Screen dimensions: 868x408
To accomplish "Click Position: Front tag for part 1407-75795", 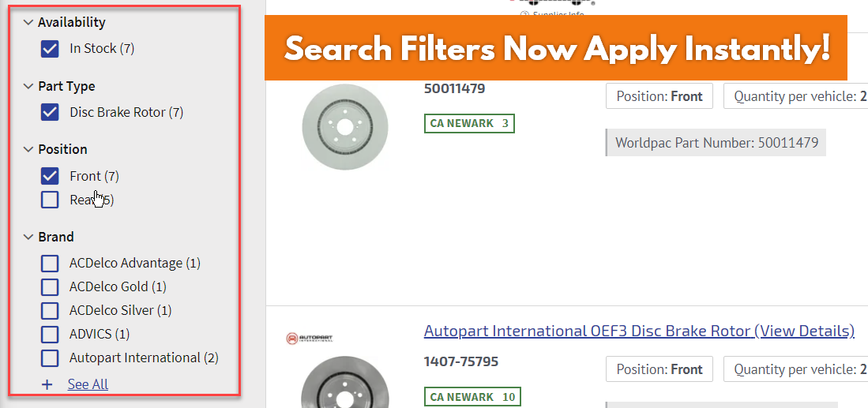I will point(659,369).
